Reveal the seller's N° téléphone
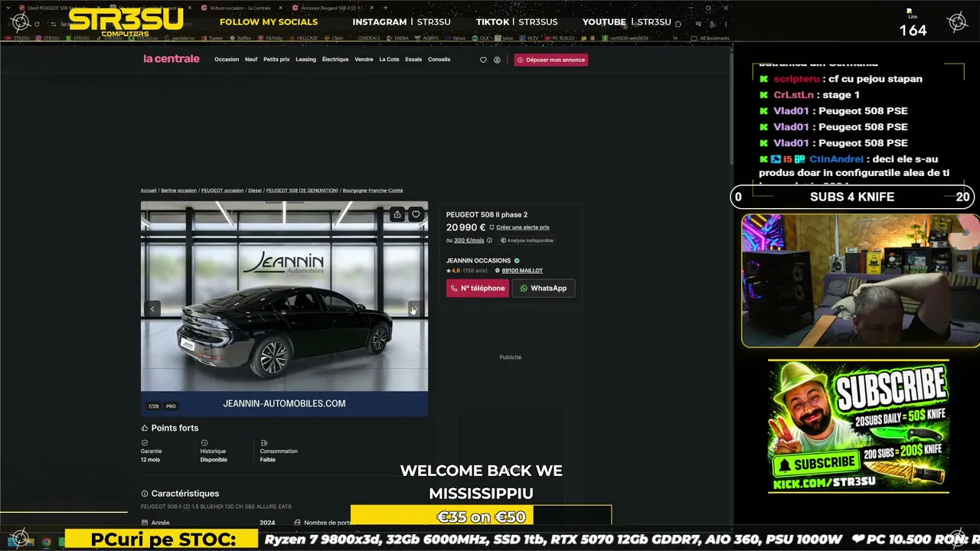The image size is (980, 551). [478, 289]
